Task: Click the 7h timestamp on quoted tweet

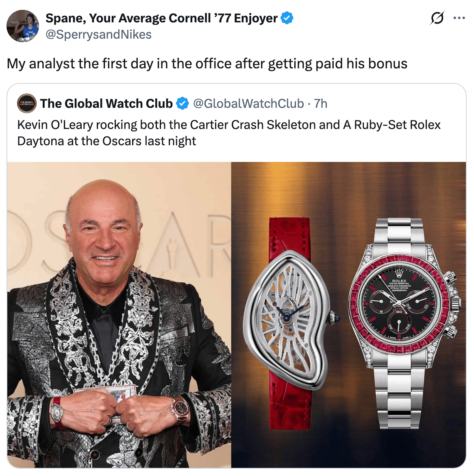Action: pyautogui.click(x=321, y=103)
